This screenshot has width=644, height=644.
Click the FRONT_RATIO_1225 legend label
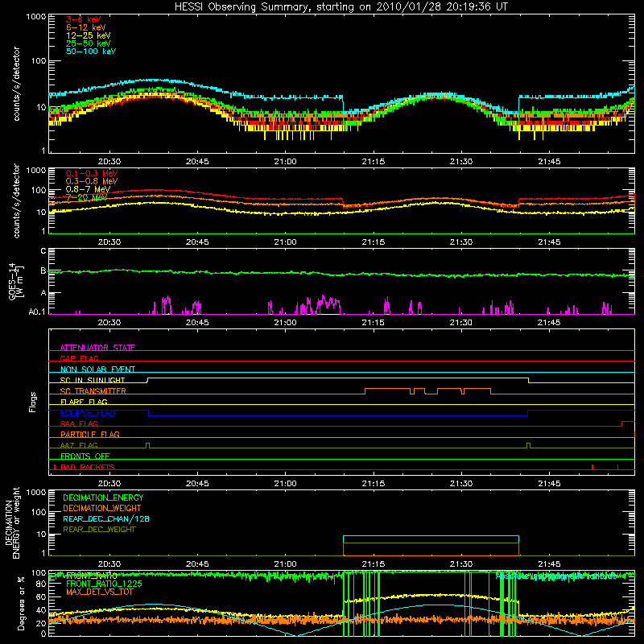pos(104,584)
